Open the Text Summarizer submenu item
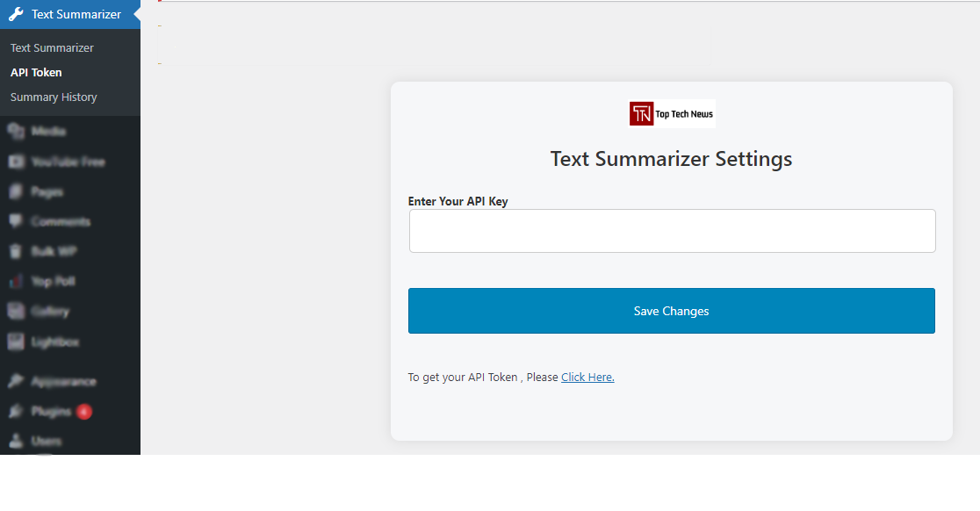Screen dimensions: 980x511 click(x=52, y=48)
